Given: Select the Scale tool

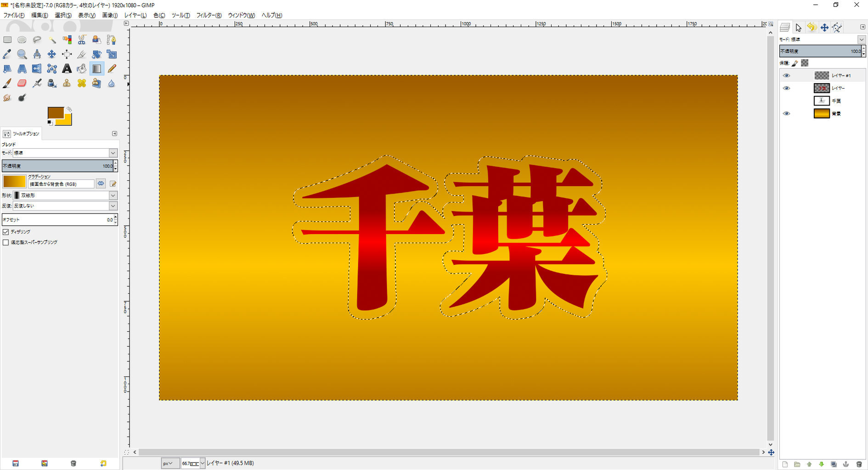Looking at the screenshot, I should coord(112,54).
